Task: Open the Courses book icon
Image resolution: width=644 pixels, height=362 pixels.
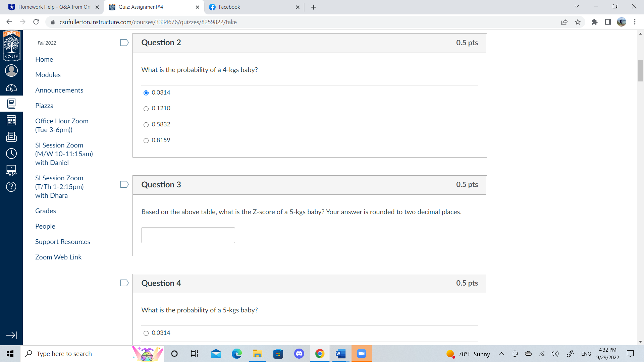Action: (x=11, y=103)
